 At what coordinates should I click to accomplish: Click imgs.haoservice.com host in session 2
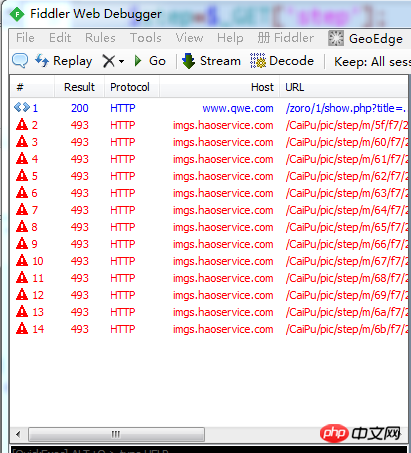tap(223, 125)
